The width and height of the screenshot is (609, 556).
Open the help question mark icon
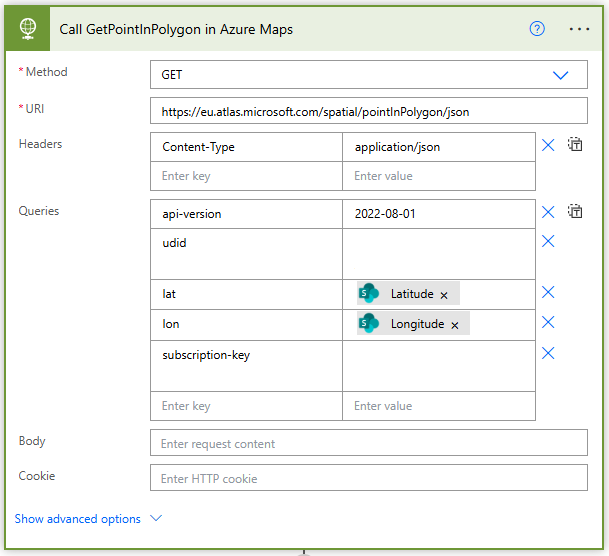(x=537, y=28)
